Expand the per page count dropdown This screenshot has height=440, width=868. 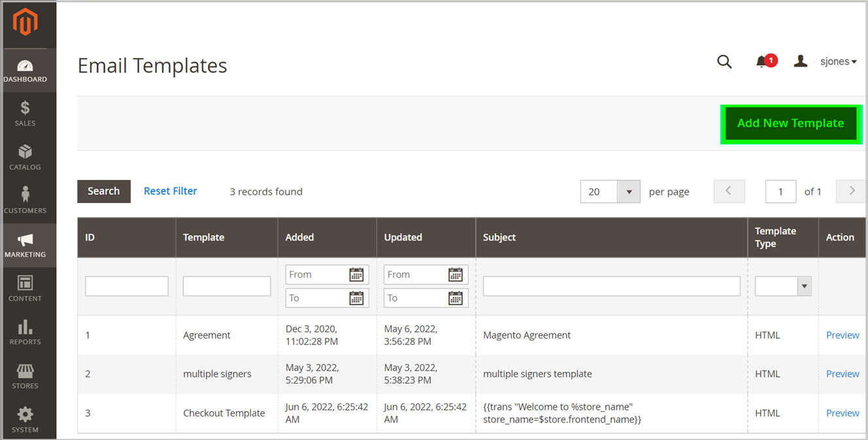coord(629,192)
